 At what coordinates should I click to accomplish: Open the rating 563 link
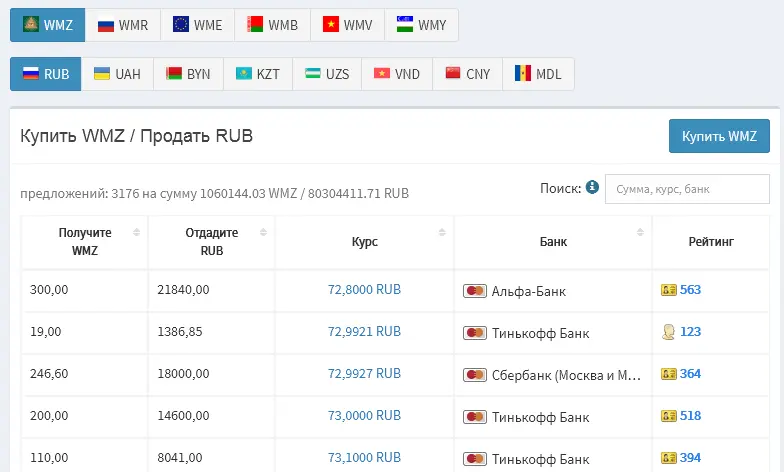click(690, 290)
